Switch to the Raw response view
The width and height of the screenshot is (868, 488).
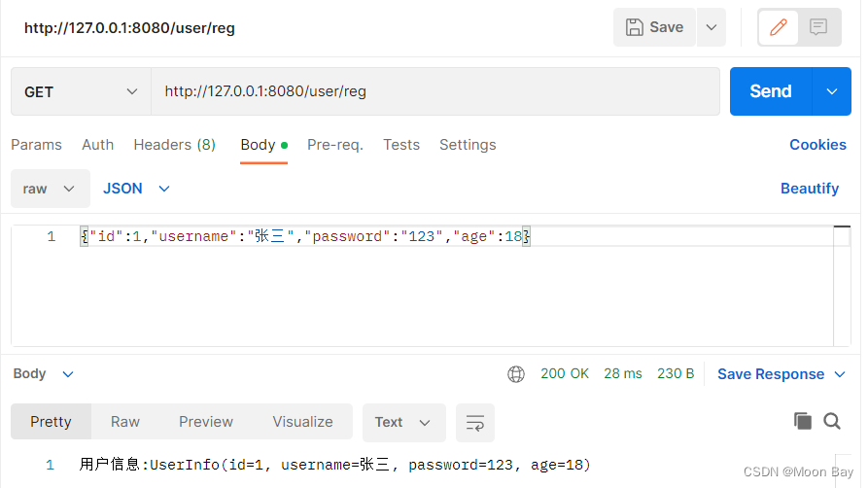(x=125, y=422)
